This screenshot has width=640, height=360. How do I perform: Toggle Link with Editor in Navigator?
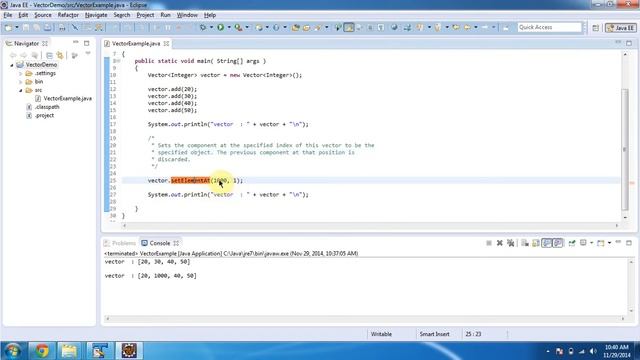(60, 55)
